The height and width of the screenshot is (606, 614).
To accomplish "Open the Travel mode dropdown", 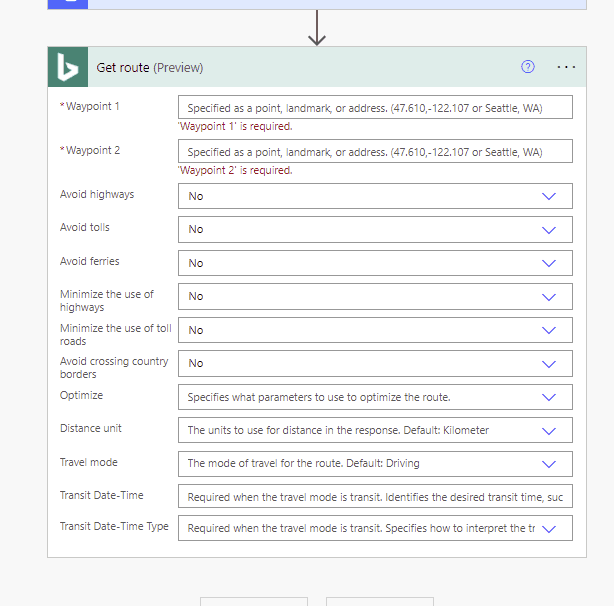I will 375,464.
